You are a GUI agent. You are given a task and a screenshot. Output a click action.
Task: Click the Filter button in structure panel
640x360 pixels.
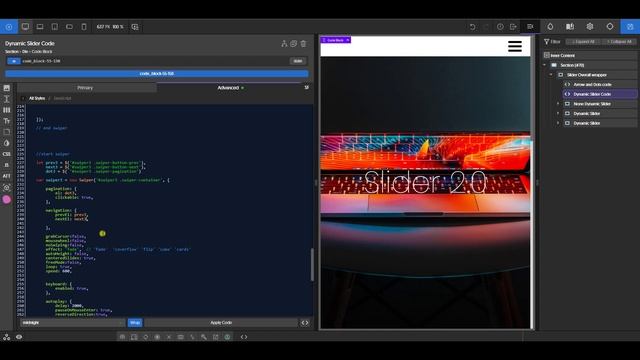tap(552, 42)
